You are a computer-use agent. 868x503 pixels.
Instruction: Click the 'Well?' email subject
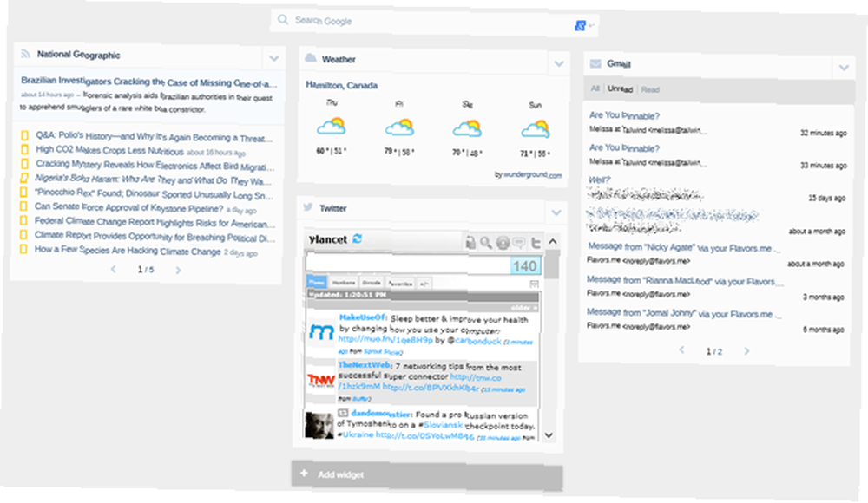(x=599, y=180)
